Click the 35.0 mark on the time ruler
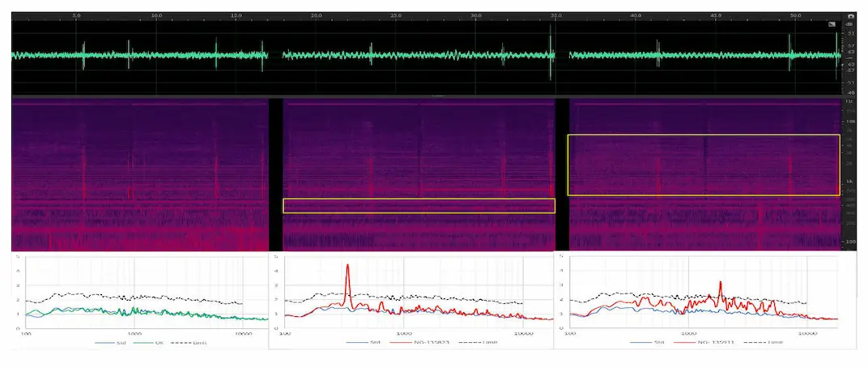The image size is (868, 368). coord(557,15)
